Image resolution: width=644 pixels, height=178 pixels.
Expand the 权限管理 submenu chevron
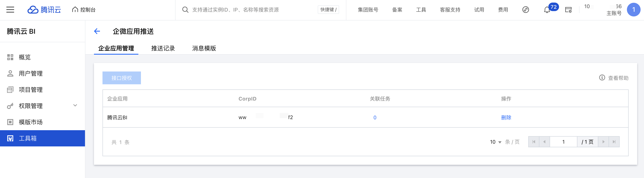[x=75, y=105]
